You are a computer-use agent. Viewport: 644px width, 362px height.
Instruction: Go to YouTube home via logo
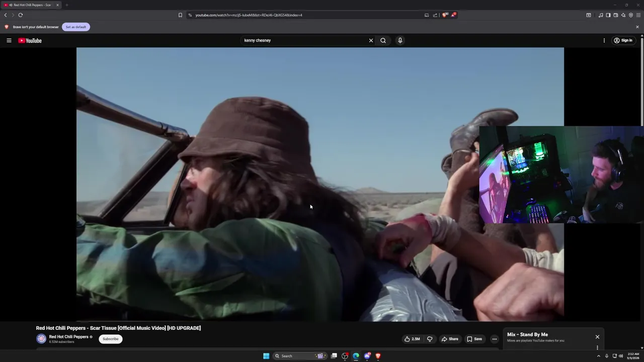click(x=30, y=40)
